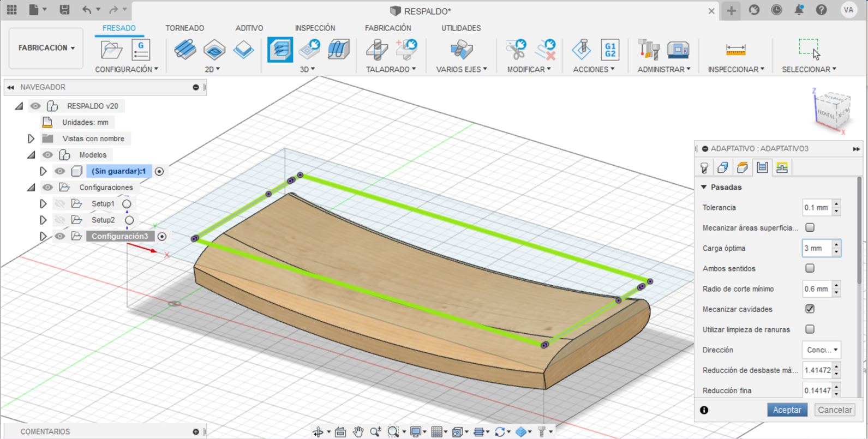The height and width of the screenshot is (439, 868).
Task: Click the Carga óptima input field
Action: pos(817,248)
